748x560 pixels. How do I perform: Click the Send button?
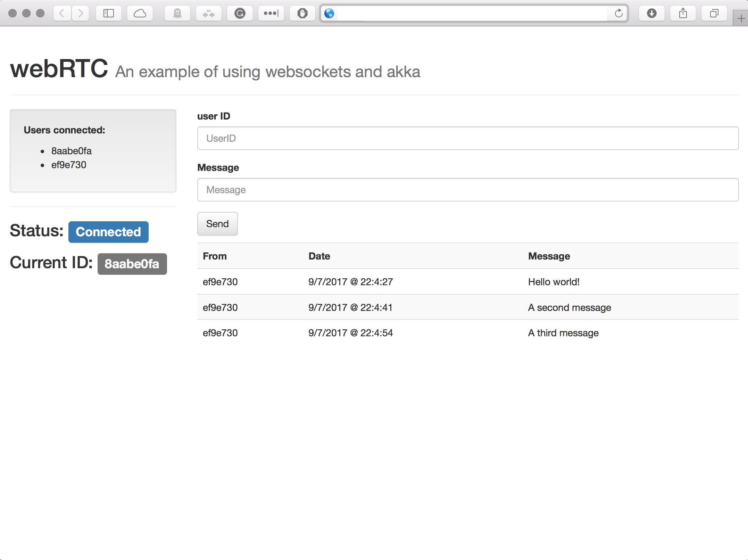click(217, 224)
